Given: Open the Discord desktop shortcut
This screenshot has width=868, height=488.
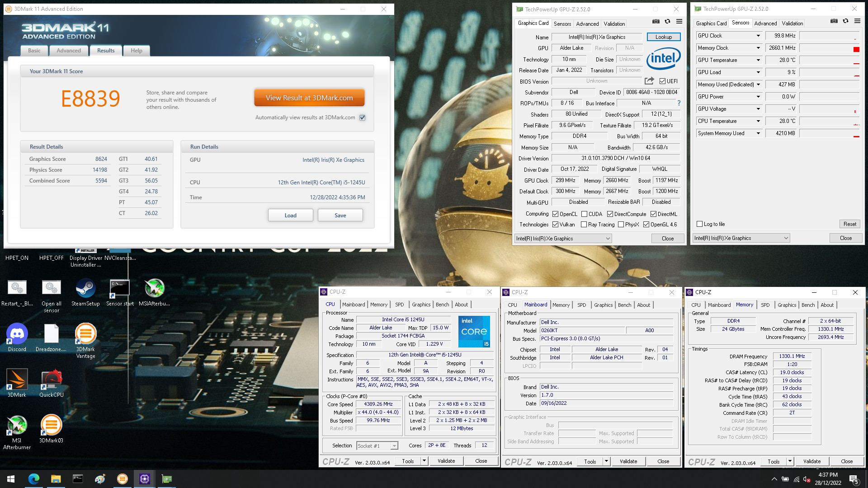Looking at the screenshot, I should (x=17, y=338).
